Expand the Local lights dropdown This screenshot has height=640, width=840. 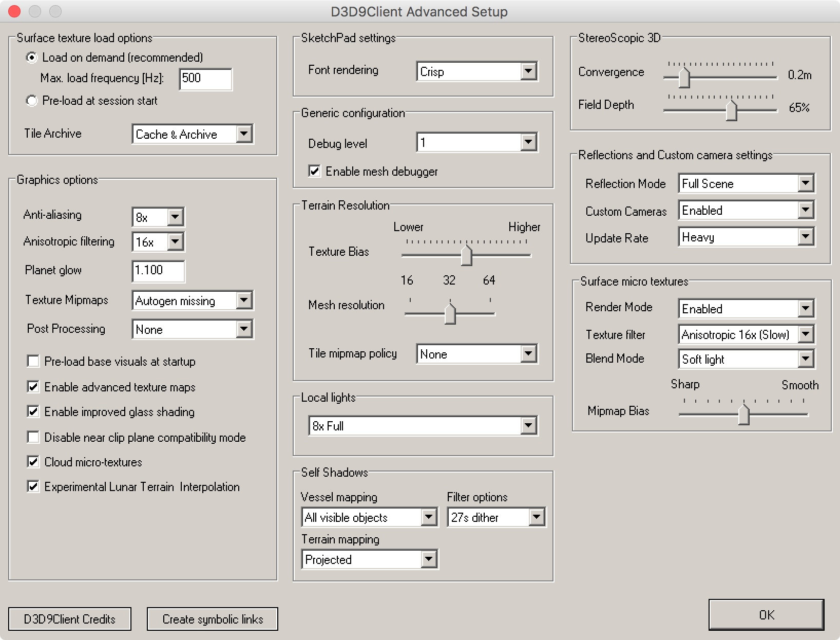(x=423, y=426)
